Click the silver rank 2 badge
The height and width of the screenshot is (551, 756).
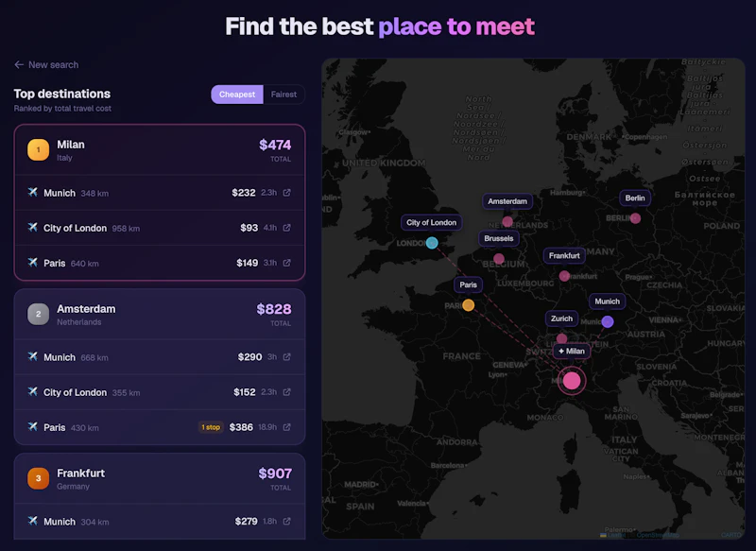(x=38, y=314)
